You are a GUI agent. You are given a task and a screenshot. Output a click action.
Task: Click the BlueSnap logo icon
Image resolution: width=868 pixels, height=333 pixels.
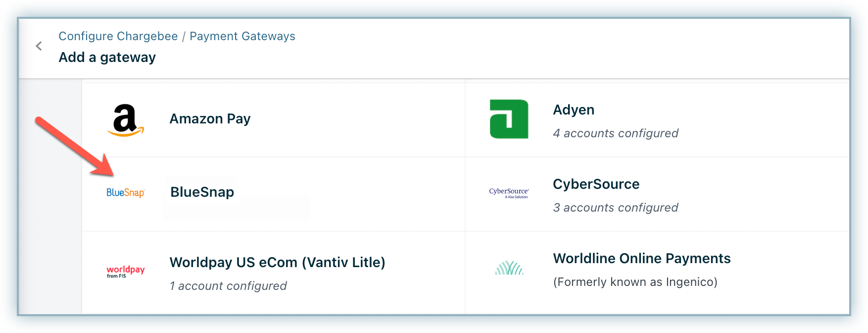[126, 193]
